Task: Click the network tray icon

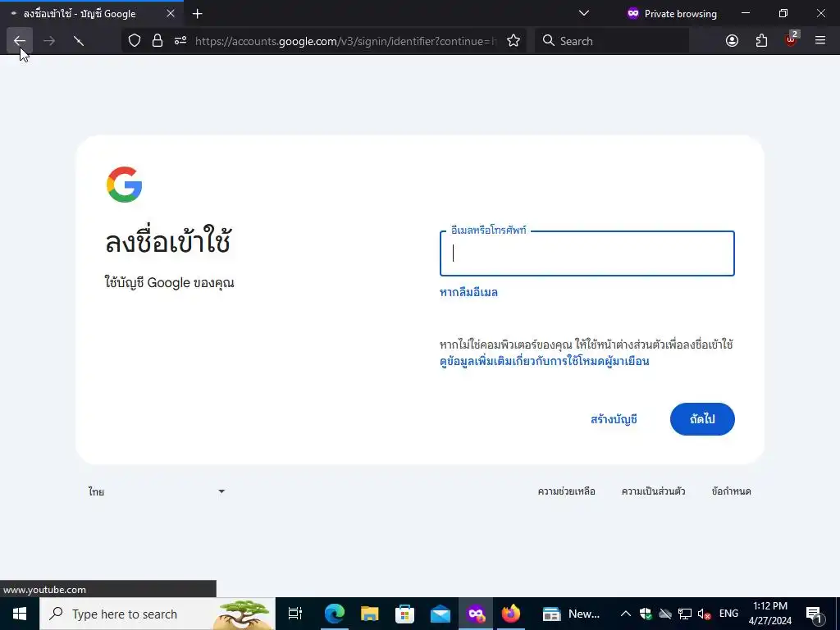Action: 685,614
